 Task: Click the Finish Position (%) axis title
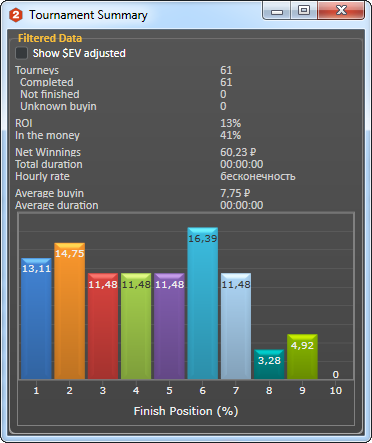tap(186, 411)
